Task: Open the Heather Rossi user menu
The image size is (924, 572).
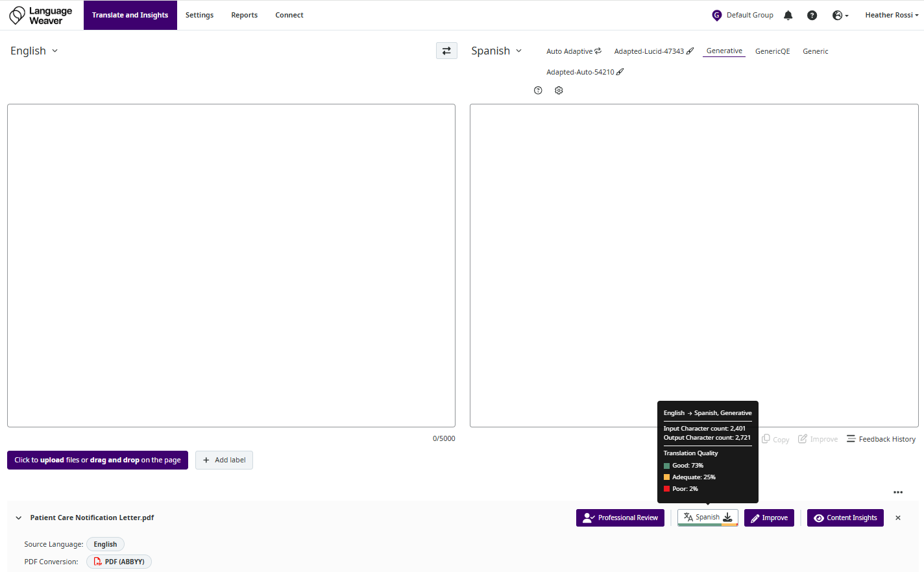Action: pos(891,15)
